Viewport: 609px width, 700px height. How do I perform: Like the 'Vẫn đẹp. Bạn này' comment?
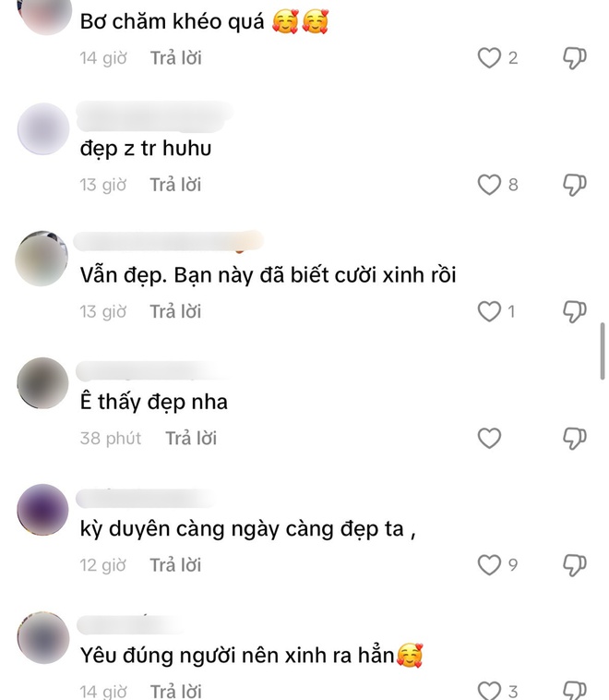(x=489, y=311)
